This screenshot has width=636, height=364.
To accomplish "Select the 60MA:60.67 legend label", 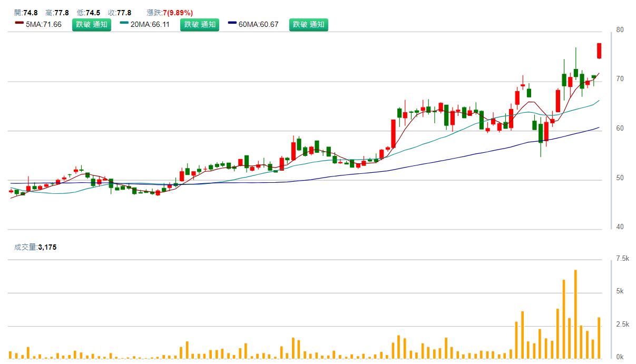I will point(259,24).
